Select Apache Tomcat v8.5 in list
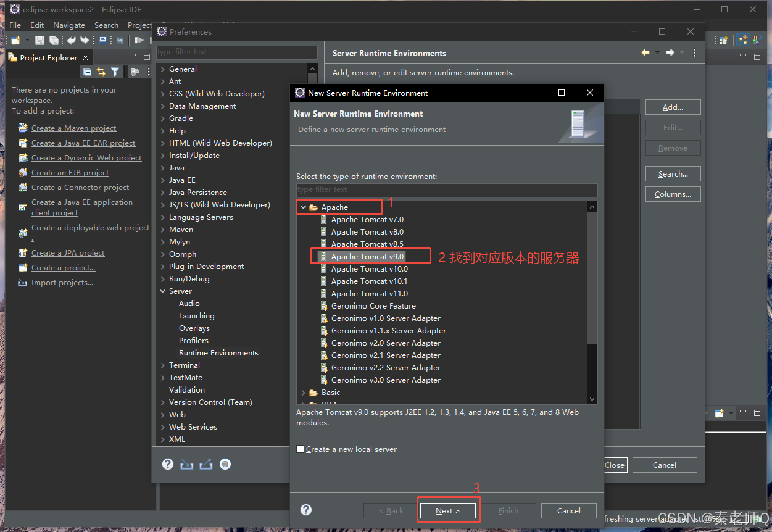 pyautogui.click(x=367, y=244)
